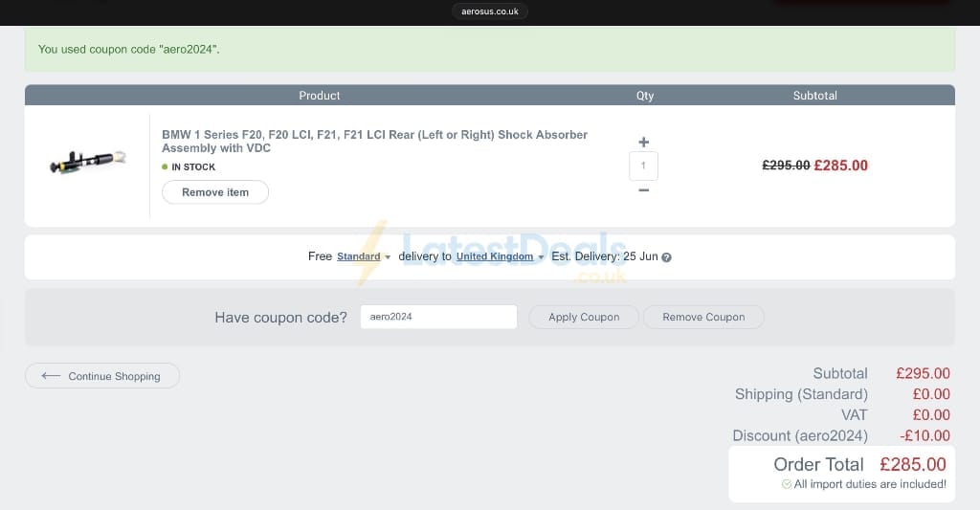Select the summary Subtotal £295.00 value
This screenshot has width=980, height=510.
(924, 374)
